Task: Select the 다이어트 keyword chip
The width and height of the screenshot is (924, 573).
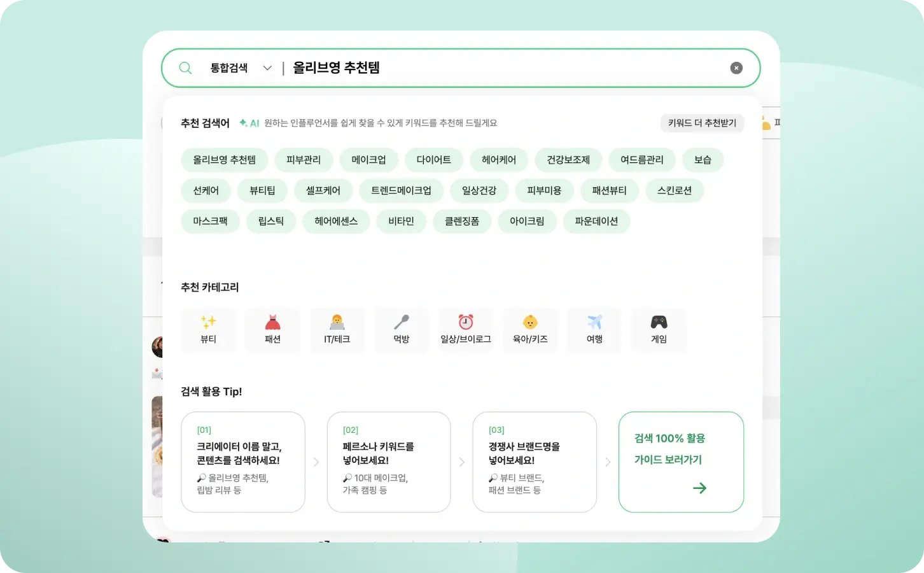Action: [x=434, y=160]
